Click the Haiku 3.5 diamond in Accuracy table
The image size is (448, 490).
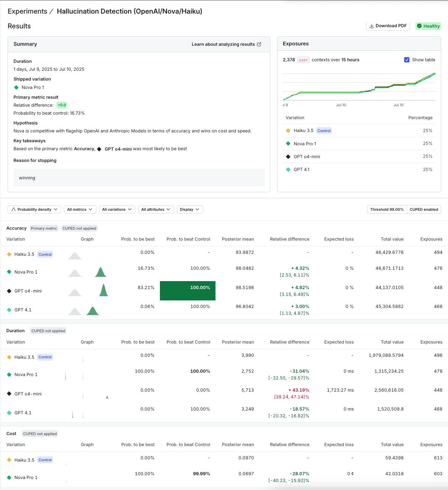[9, 254]
